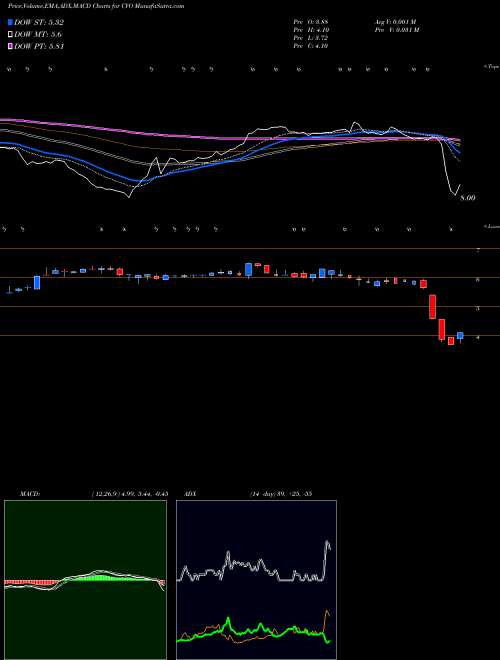Click the price axis label 6

pyautogui.click(x=478, y=279)
